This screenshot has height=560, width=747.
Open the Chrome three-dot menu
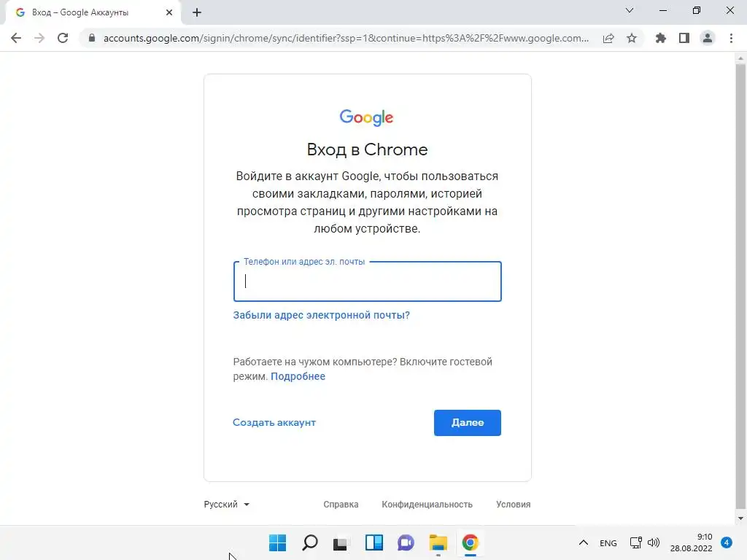pyautogui.click(x=731, y=38)
